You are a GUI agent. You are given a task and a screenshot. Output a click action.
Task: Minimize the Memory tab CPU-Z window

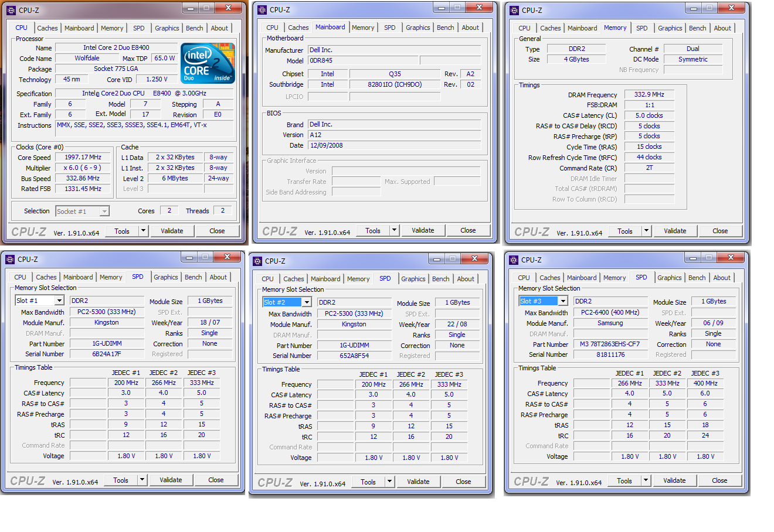coord(694,8)
